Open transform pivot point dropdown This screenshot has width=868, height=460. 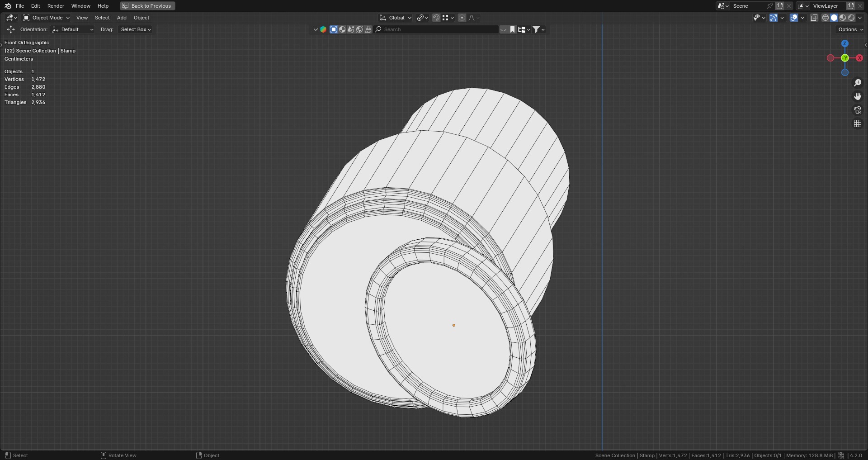click(423, 18)
